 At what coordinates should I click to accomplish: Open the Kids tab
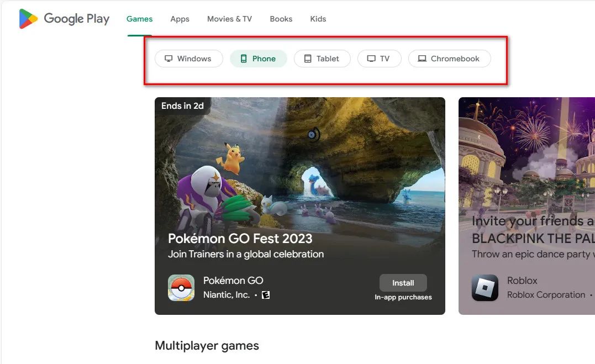tap(318, 19)
